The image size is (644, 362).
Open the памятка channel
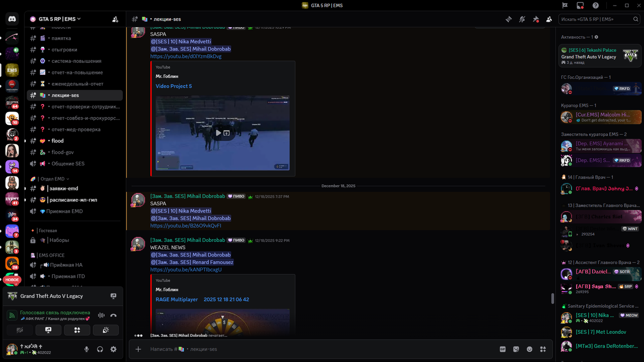click(74, 38)
